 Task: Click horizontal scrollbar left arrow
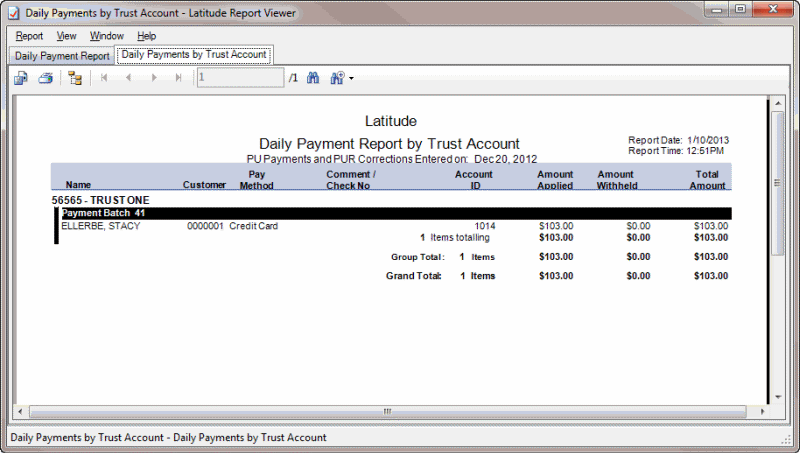tap(20, 411)
